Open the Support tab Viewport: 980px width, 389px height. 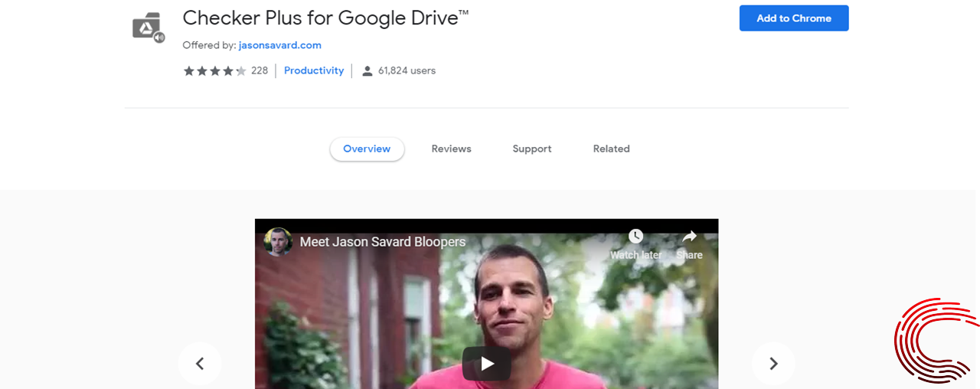click(532, 149)
